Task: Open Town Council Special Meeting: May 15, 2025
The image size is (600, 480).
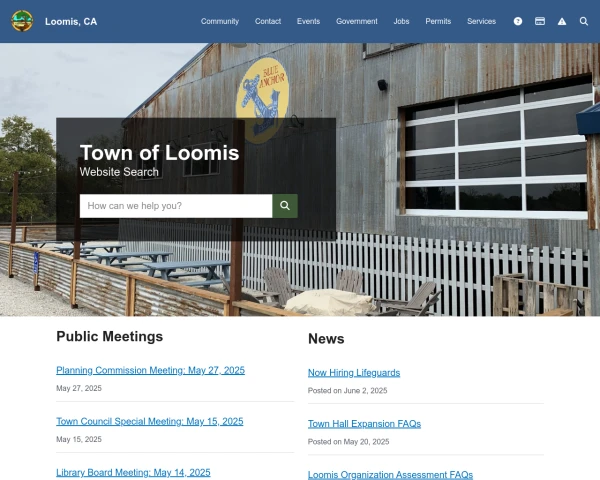Action: pos(150,421)
